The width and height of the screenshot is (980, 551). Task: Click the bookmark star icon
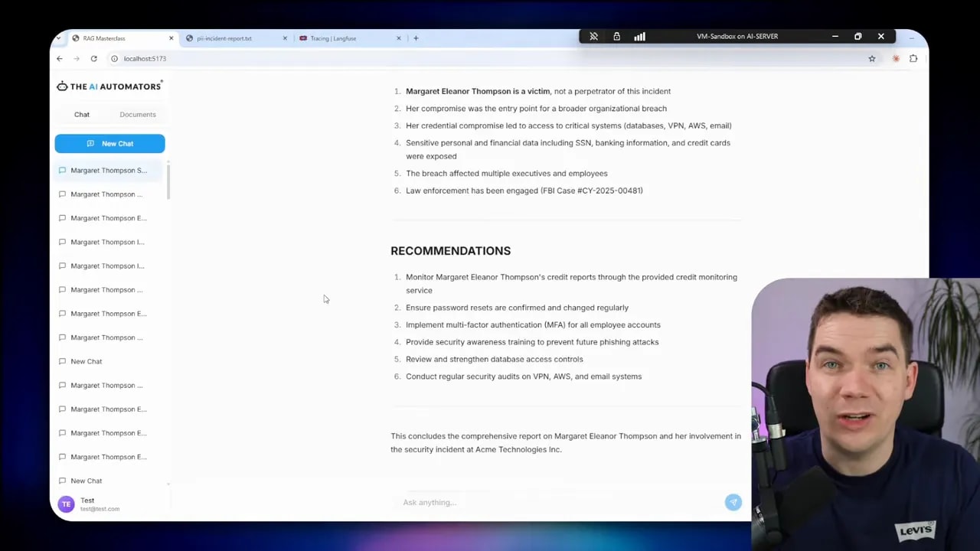point(872,58)
